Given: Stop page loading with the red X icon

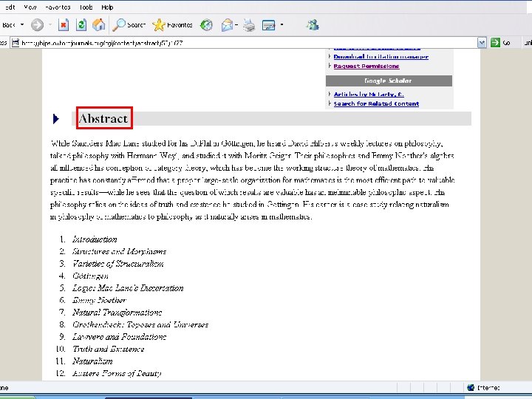Looking at the screenshot, I should (x=64, y=25).
